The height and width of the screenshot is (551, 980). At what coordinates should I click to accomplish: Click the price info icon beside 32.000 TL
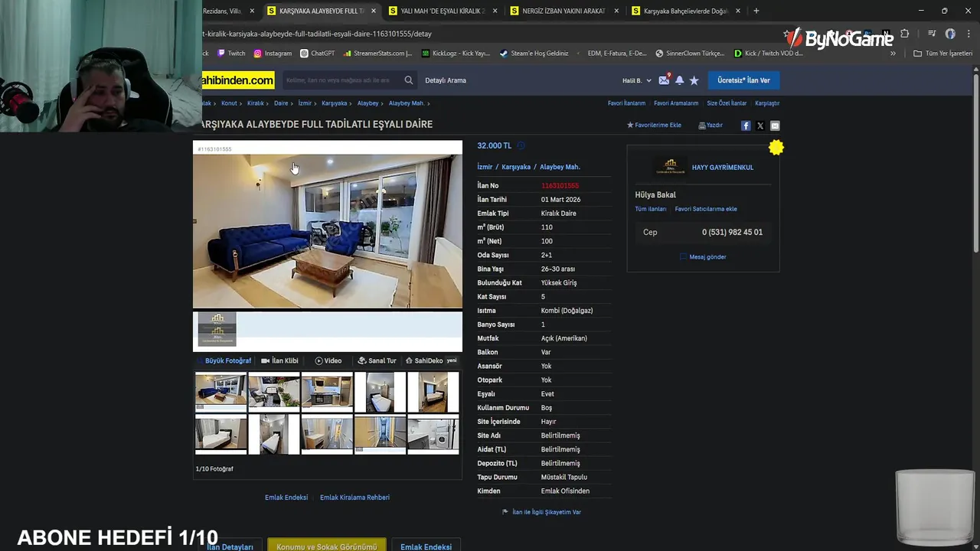click(521, 145)
